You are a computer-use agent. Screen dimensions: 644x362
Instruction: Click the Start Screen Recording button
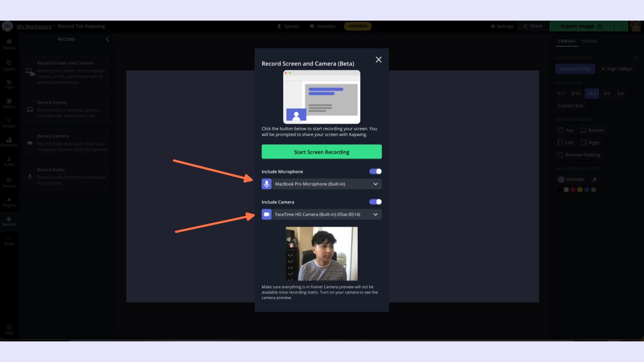321,152
